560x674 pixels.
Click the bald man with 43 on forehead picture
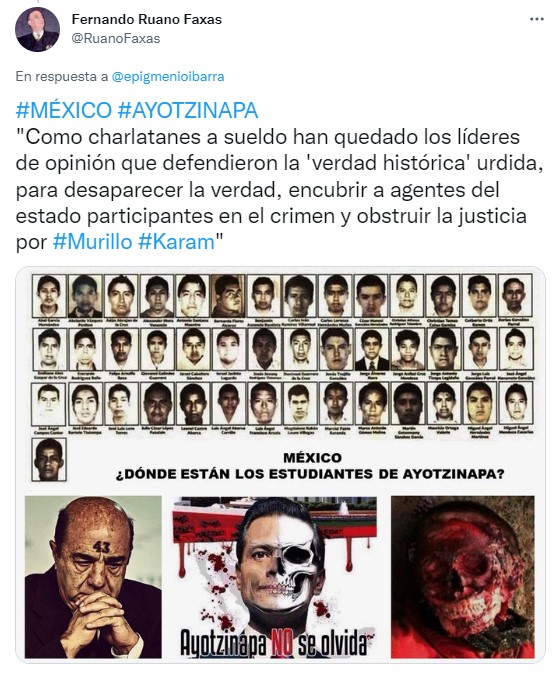pyautogui.click(x=93, y=577)
